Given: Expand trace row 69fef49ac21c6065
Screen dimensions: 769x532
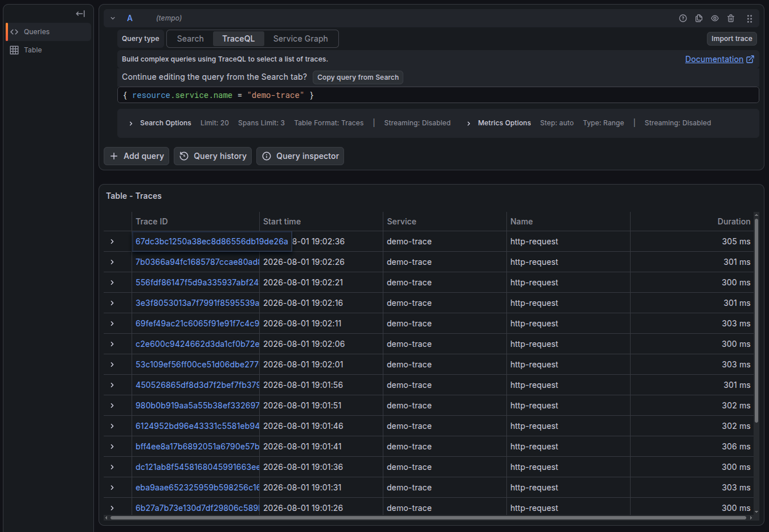Looking at the screenshot, I should point(112,324).
